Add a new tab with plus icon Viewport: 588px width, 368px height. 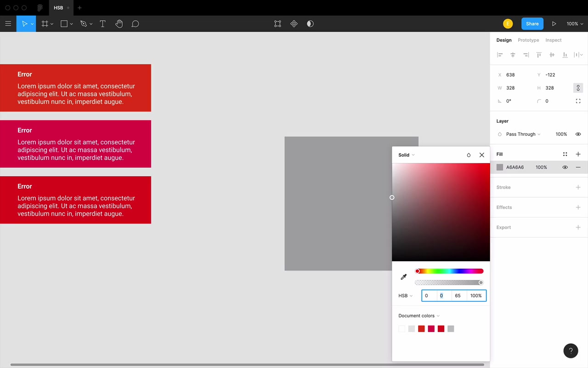(79, 8)
